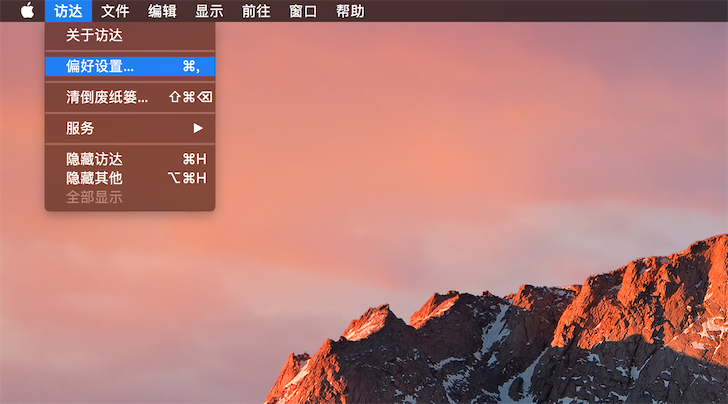Open the 前往 menu
Image resolution: width=728 pixels, height=404 pixels.
click(x=256, y=11)
